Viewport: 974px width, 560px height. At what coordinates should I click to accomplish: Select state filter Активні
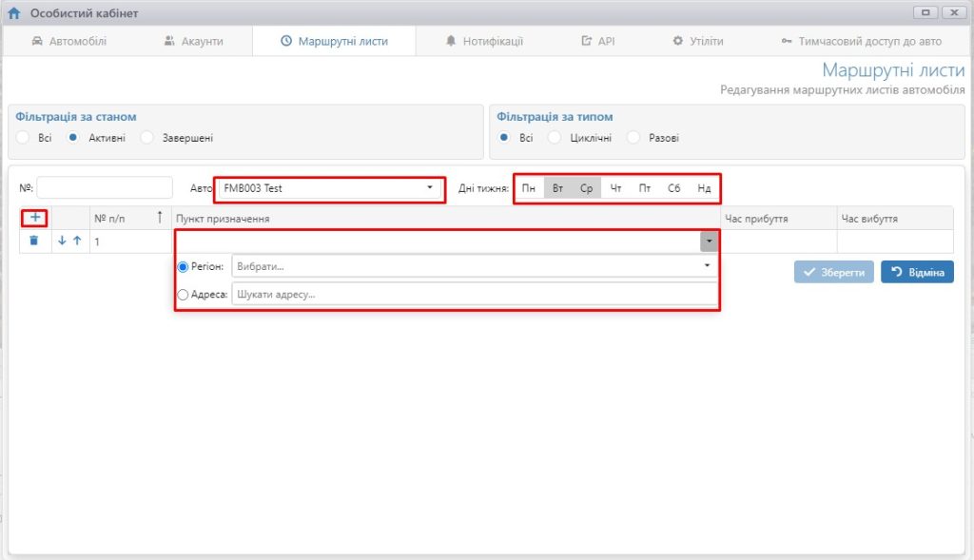tap(73, 137)
